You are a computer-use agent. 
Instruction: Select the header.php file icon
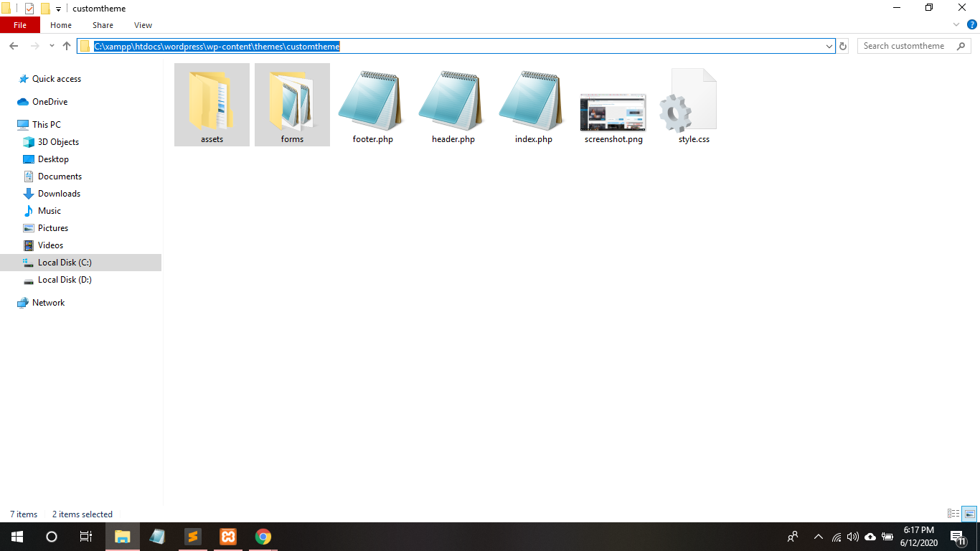453,100
